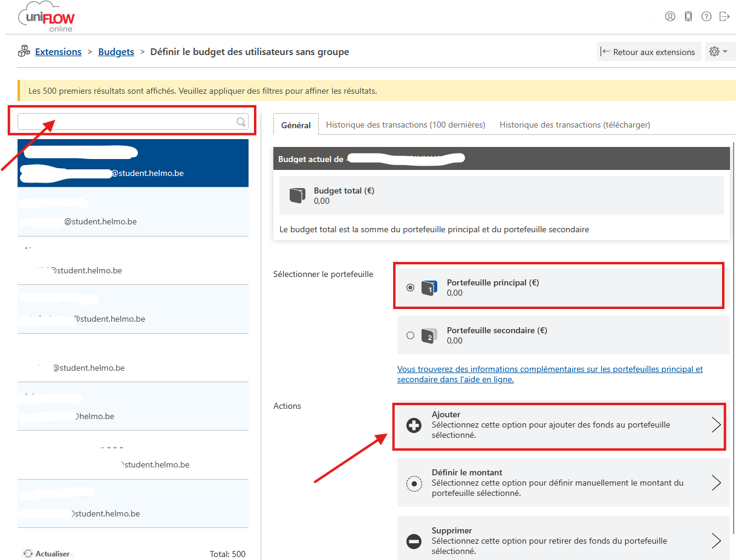The height and width of the screenshot is (560, 736).
Task: Go to Extensions breadcrumb link
Action: pos(58,51)
